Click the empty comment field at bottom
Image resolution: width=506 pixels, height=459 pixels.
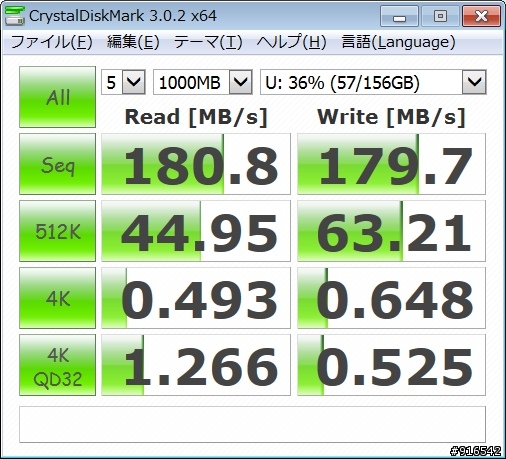pos(252,424)
